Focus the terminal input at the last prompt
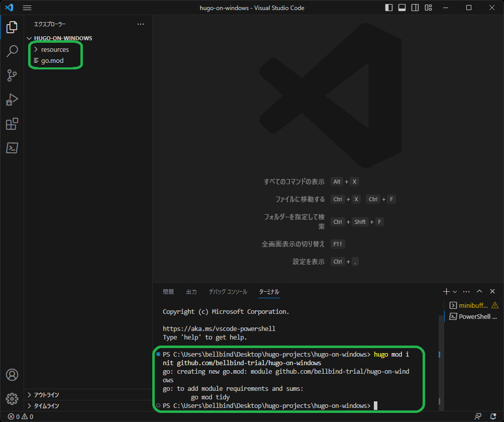The width and height of the screenshot is (504, 422). click(x=375, y=405)
